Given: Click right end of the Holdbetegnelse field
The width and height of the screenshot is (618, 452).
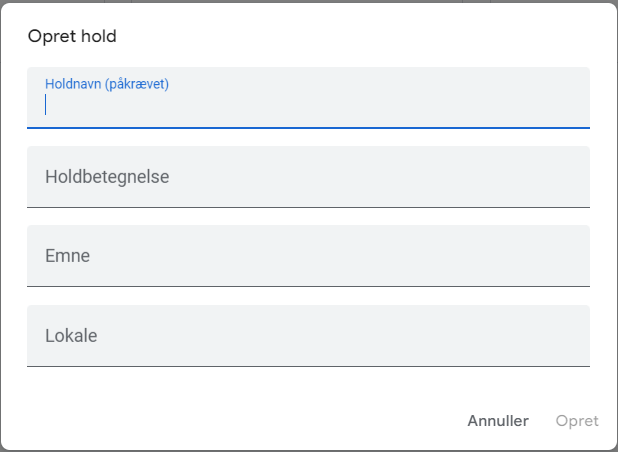Looking at the screenshot, I should point(570,177).
